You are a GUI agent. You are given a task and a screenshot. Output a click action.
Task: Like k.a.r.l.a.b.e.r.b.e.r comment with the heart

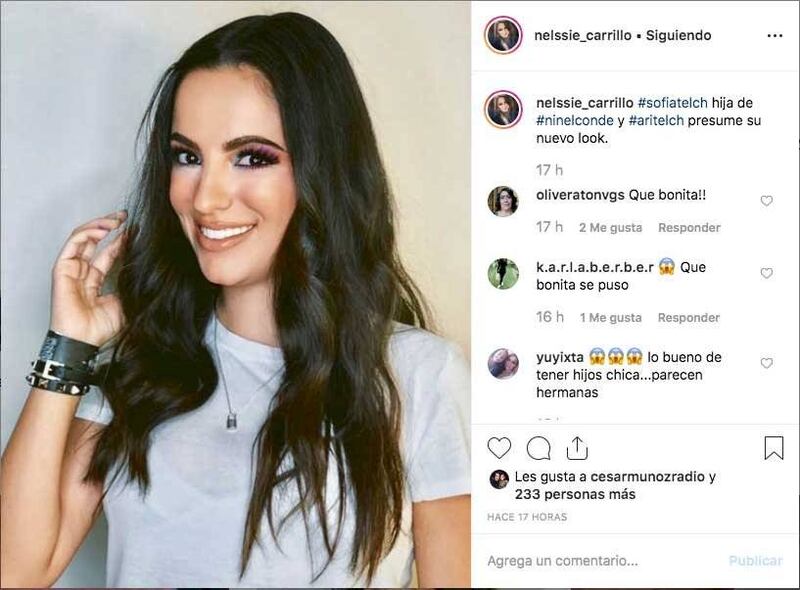766,273
